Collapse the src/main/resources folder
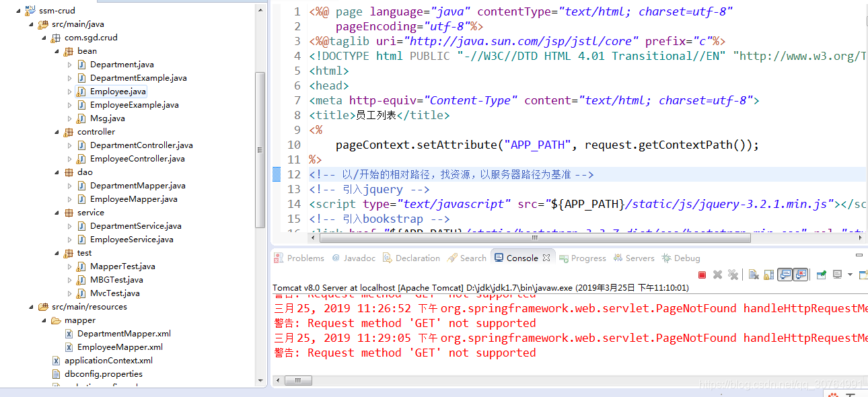The height and width of the screenshot is (397, 868). coord(31,307)
